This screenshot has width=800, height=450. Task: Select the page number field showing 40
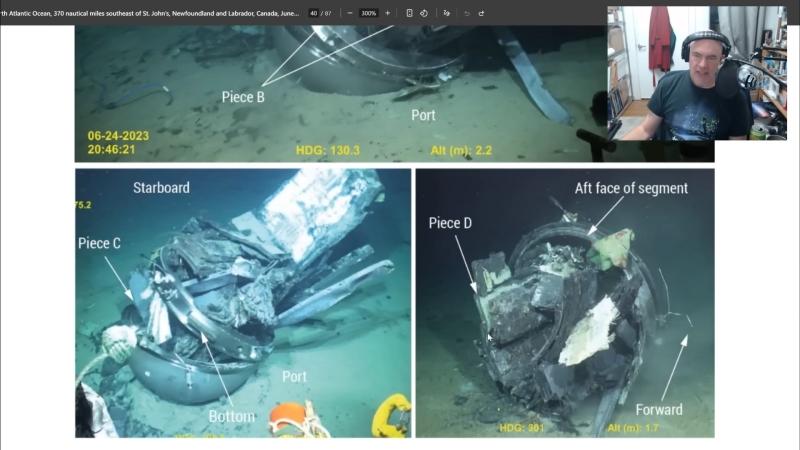pos(313,13)
